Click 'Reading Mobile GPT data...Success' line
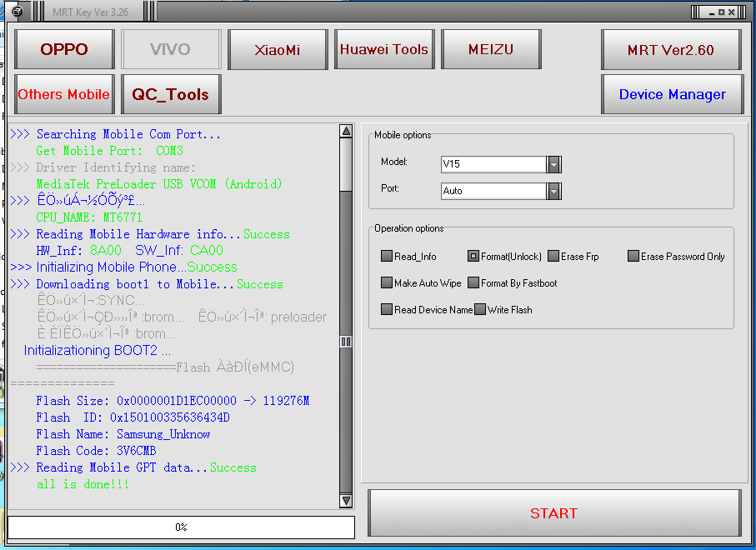This screenshot has height=550, width=756. point(133,467)
